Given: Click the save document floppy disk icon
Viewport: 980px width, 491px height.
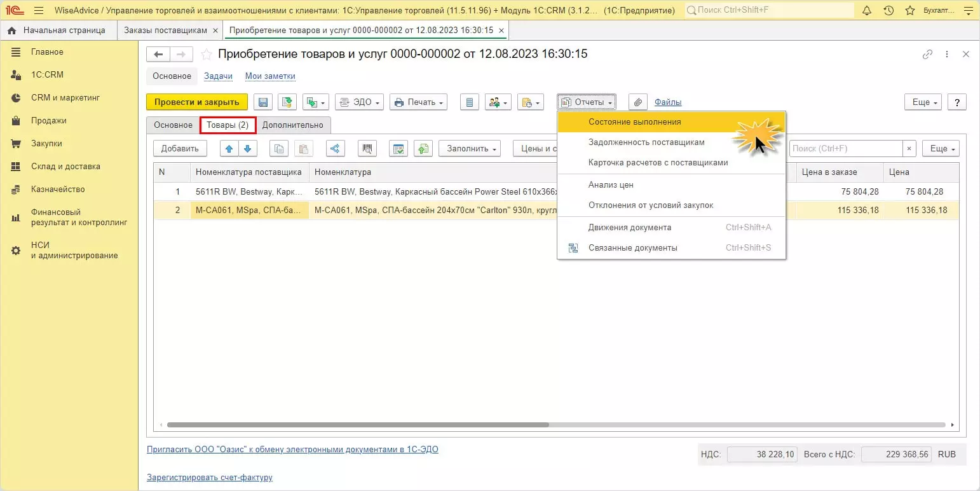Looking at the screenshot, I should point(263,102).
